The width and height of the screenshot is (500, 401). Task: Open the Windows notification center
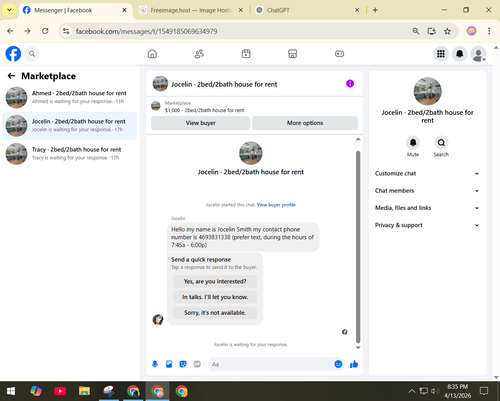click(484, 391)
